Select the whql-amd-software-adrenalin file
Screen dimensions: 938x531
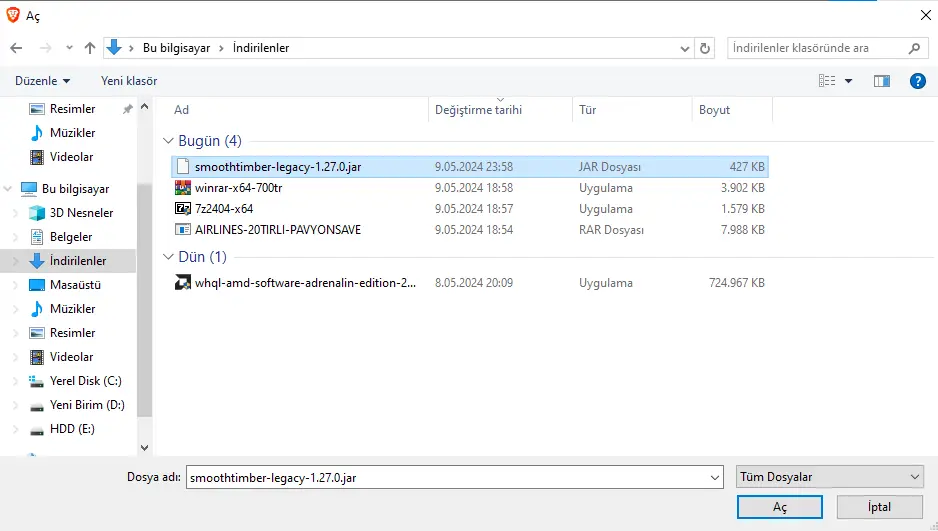pyautogui.click(x=470, y=283)
